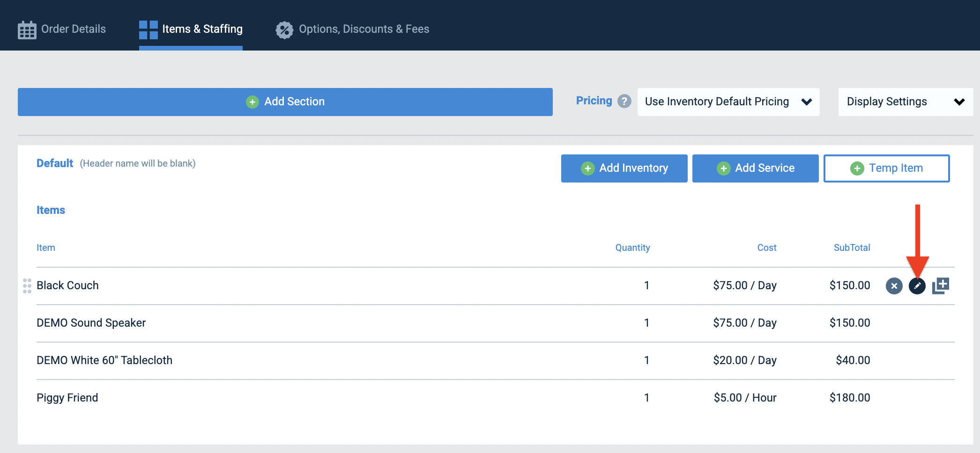Viewport: 980px width, 453px height.
Task: Click the Add Service button
Action: [x=756, y=168]
